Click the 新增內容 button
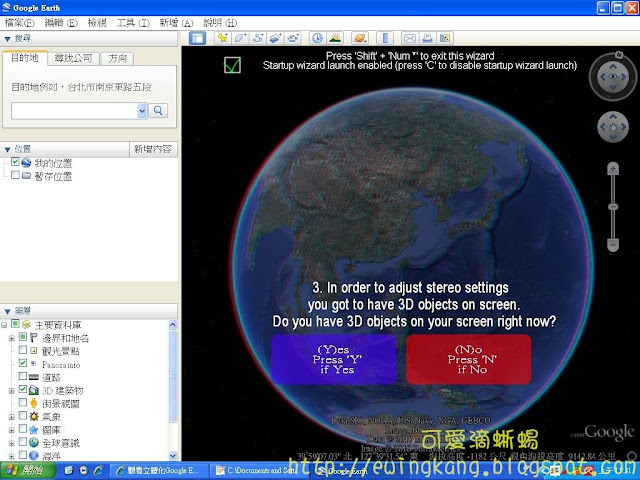This screenshot has height=480, width=640. click(153, 149)
